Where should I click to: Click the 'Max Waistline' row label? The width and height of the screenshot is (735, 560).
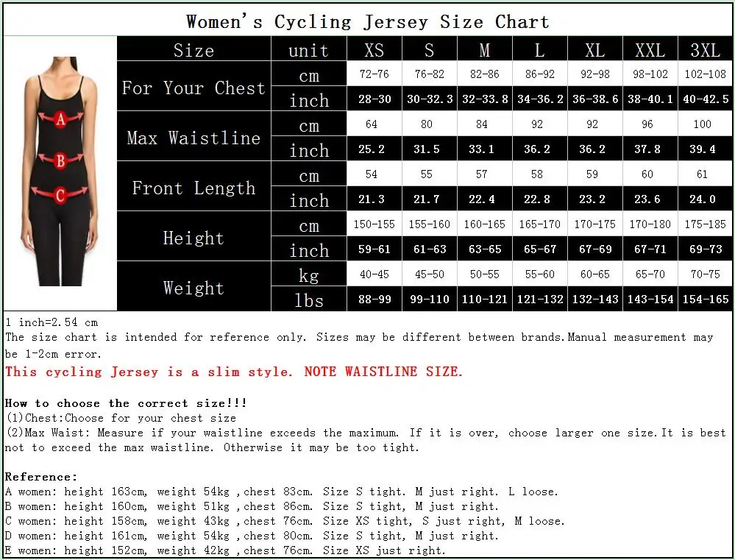193,137
